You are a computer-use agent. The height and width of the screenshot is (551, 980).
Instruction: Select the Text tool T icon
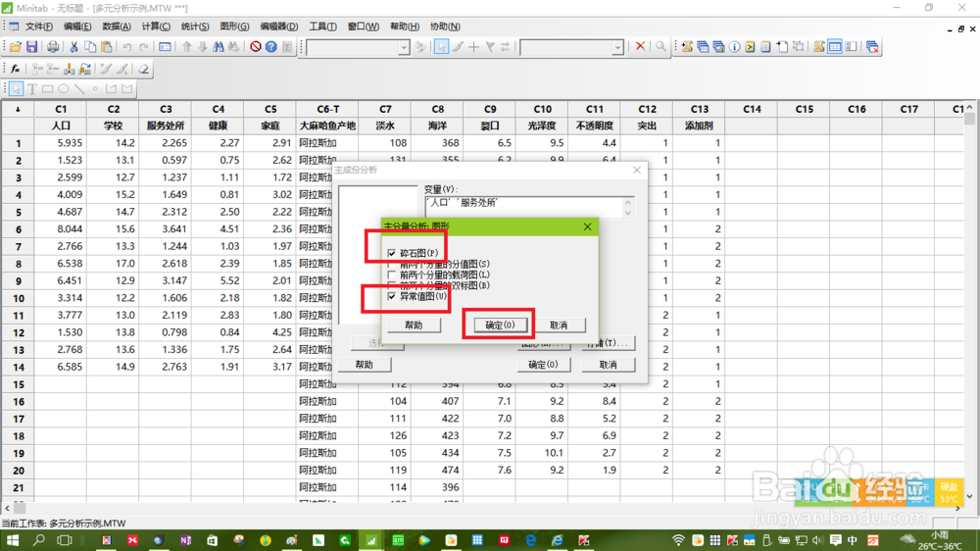click(32, 89)
